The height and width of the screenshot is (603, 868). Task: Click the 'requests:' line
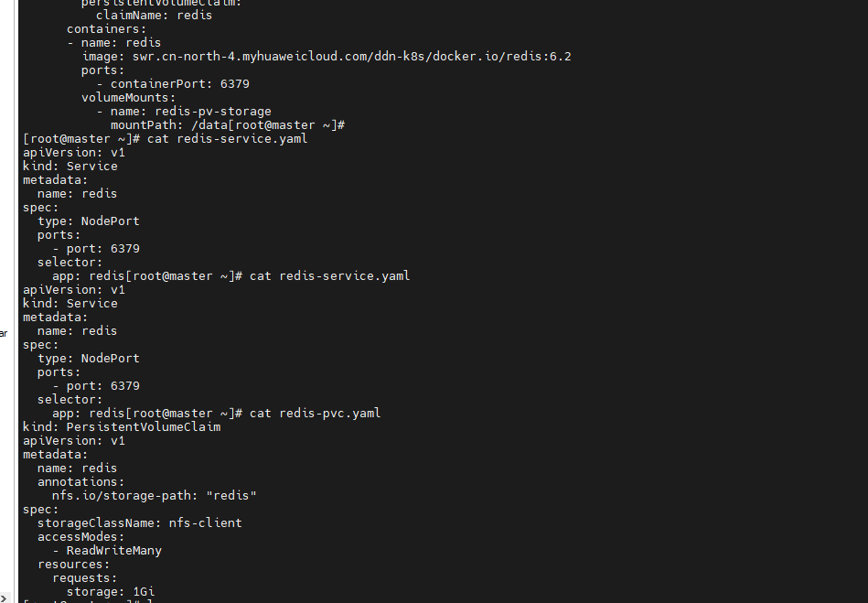point(84,577)
